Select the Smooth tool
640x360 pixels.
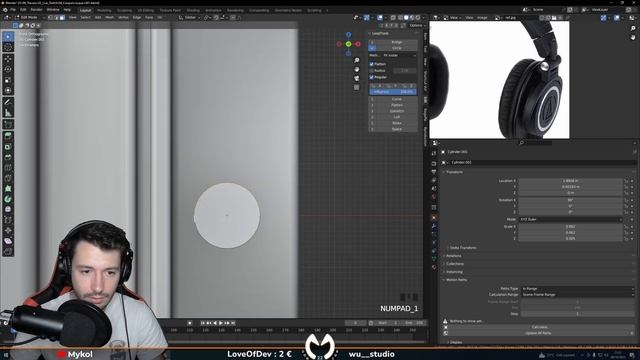click(8, 209)
